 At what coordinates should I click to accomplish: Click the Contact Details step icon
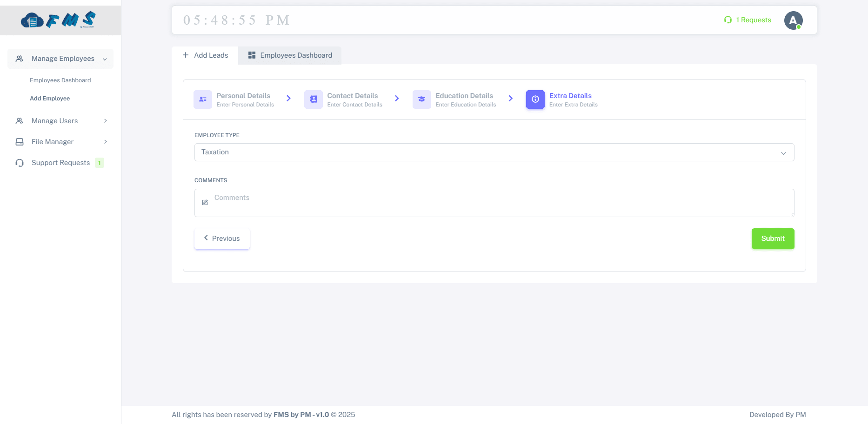313,99
